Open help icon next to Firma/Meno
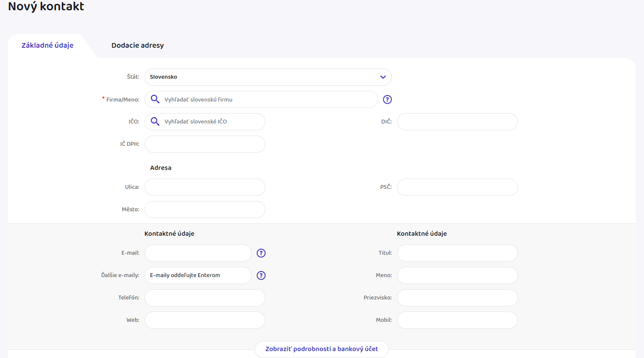644x358 pixels. coord(387,99)
